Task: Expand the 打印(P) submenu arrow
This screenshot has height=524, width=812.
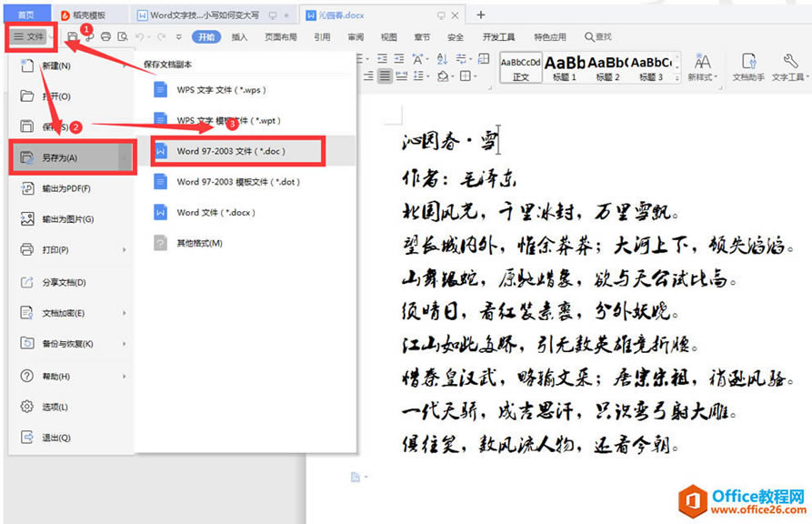Action: (x=125, y=250)
